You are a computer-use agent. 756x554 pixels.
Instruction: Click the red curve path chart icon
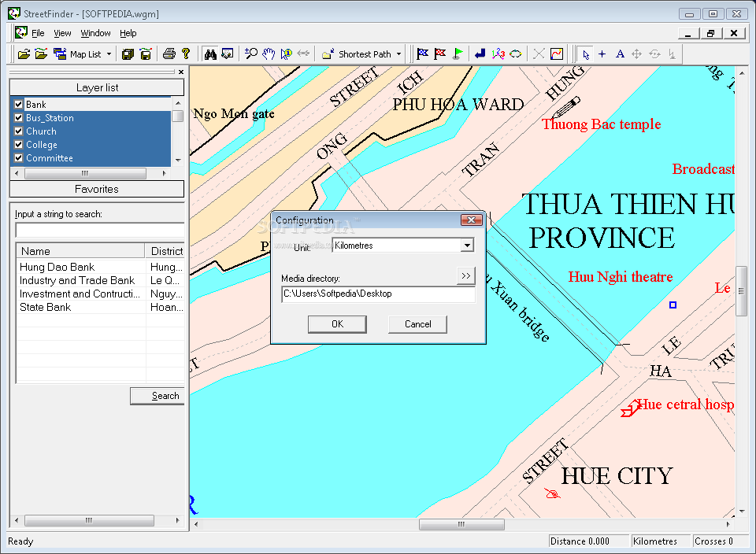point(557,54)
